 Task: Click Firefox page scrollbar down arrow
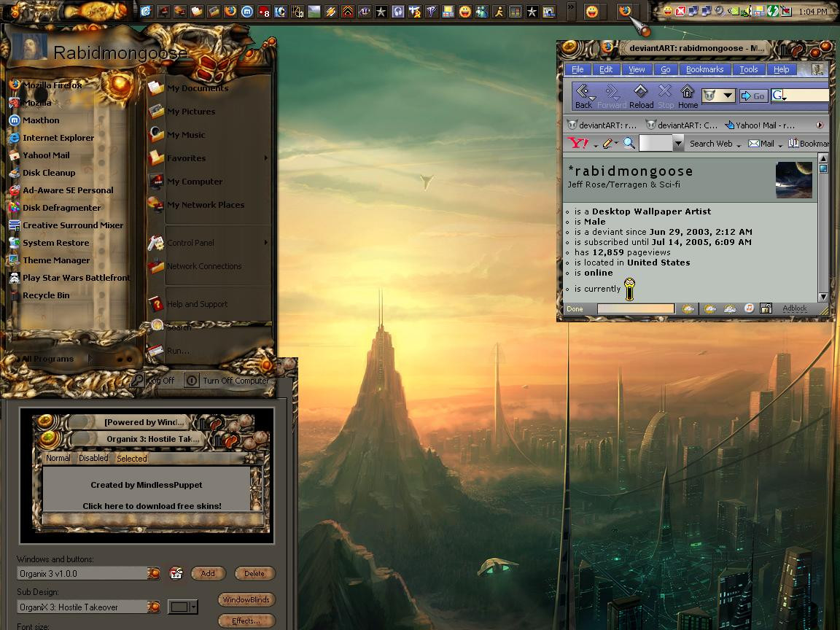click(822, 297)
